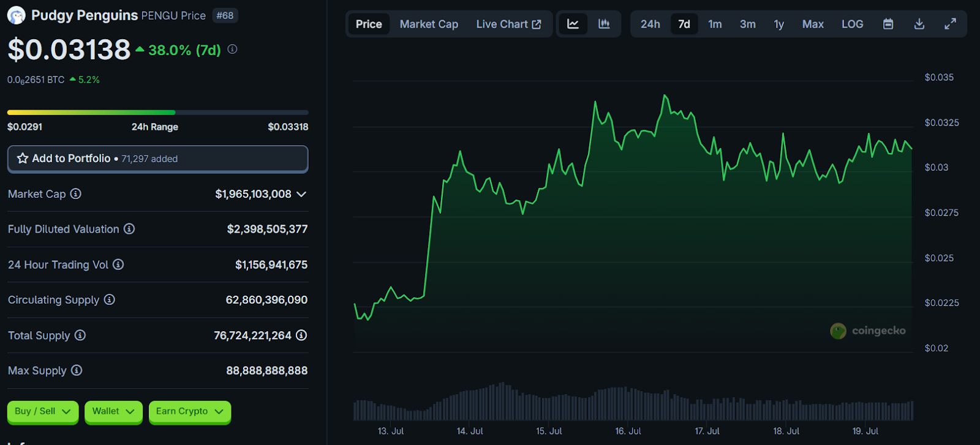Expand the Market Cap value chevron
The image size is (980, 445).
point(301,194)
